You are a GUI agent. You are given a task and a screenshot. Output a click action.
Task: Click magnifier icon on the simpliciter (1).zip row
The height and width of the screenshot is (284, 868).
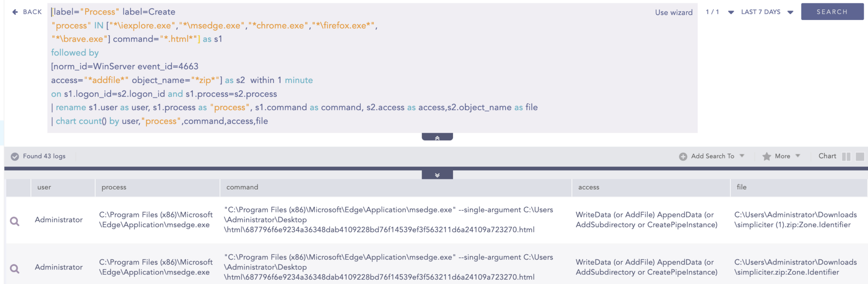[15, 221]
